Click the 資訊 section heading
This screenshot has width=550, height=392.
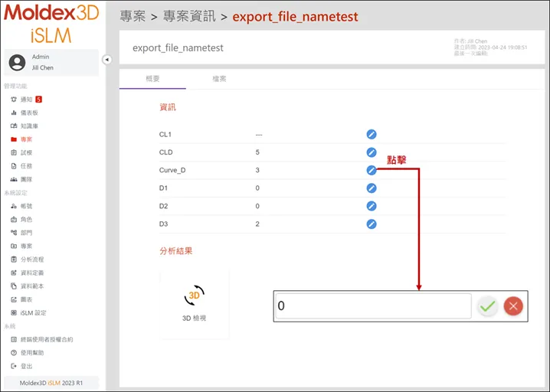(168, 107)
